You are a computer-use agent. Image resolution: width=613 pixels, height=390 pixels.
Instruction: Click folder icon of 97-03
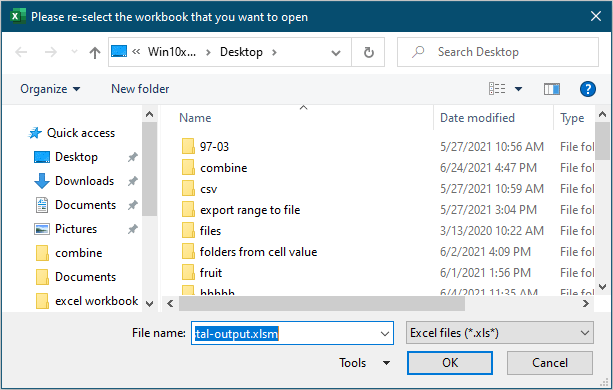pos(188,146)
